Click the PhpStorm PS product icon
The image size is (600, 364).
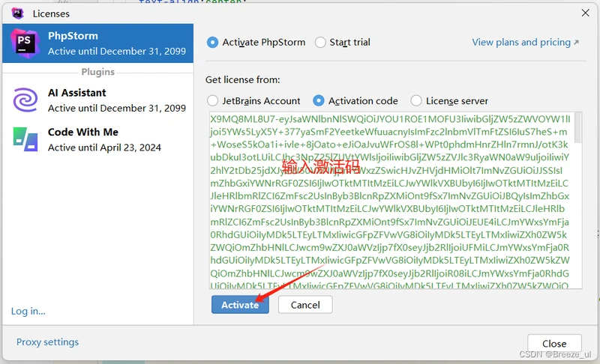(25, 43)
